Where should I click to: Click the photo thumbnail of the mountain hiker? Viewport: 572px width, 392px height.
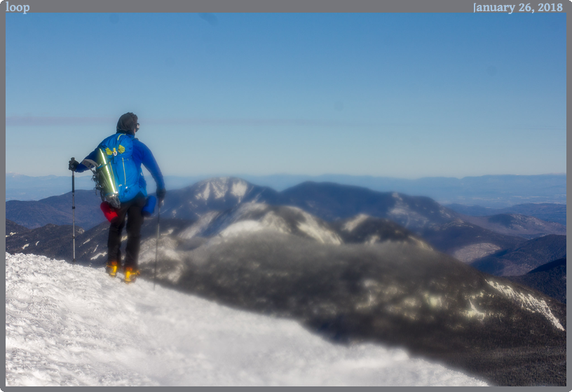[286, 199]
